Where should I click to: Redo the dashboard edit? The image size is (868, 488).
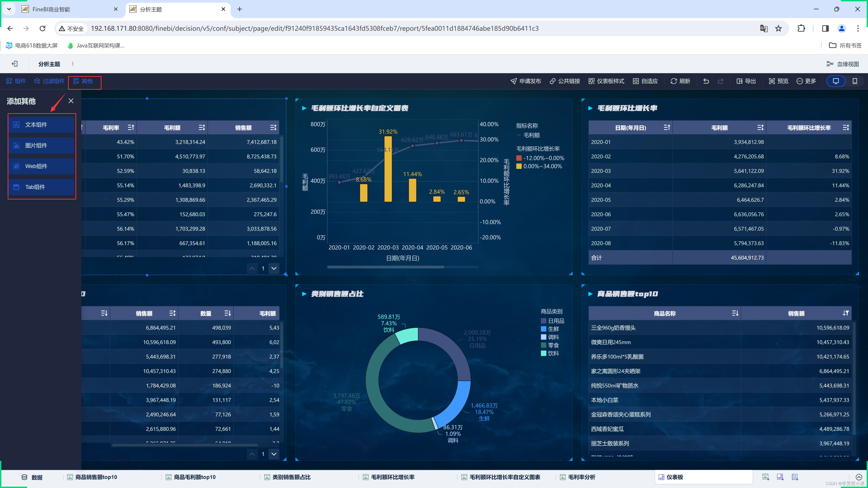(720, 81)
